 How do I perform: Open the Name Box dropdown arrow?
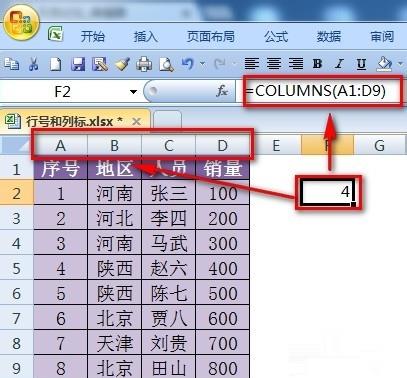(134, 91)
